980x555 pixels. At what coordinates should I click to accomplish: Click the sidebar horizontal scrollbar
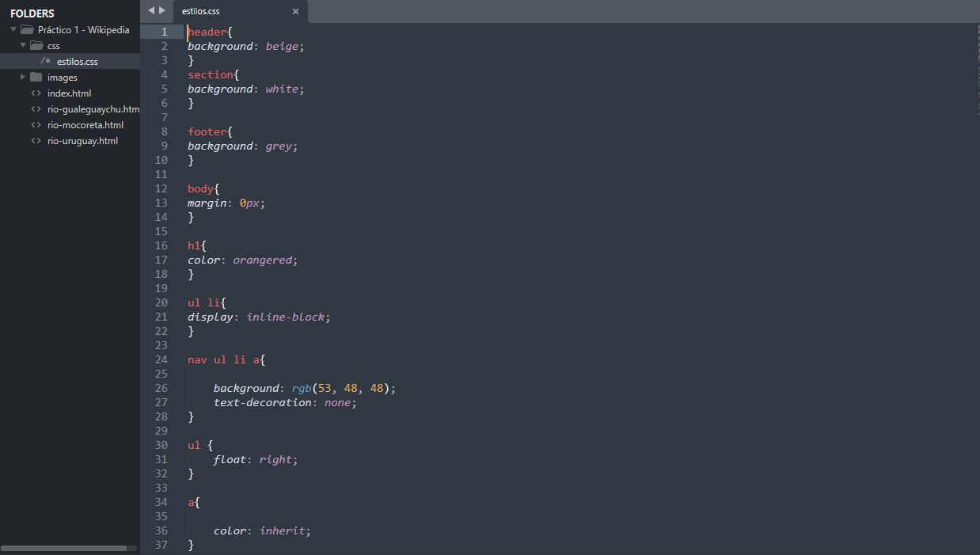click(x=64, y=548)
